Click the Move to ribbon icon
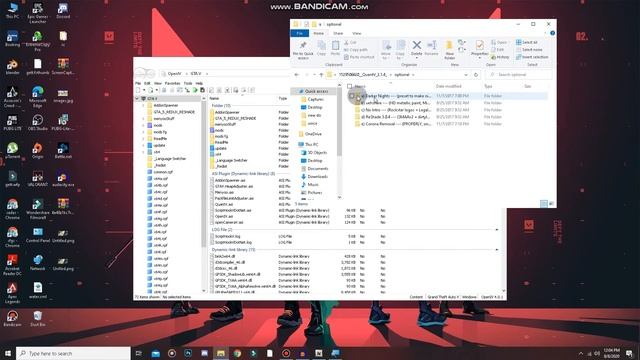 pos(386,50)
